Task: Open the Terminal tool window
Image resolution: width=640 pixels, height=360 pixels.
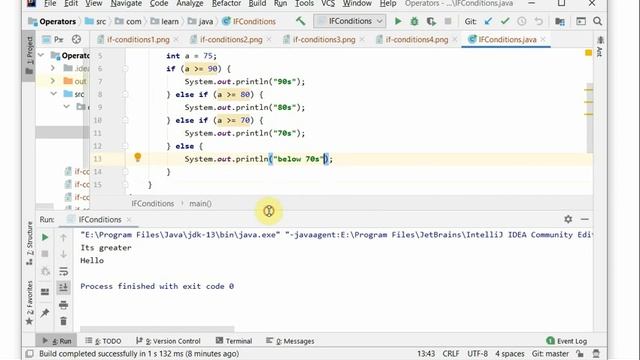Action: pyautogui.click(x=234, y=341)
